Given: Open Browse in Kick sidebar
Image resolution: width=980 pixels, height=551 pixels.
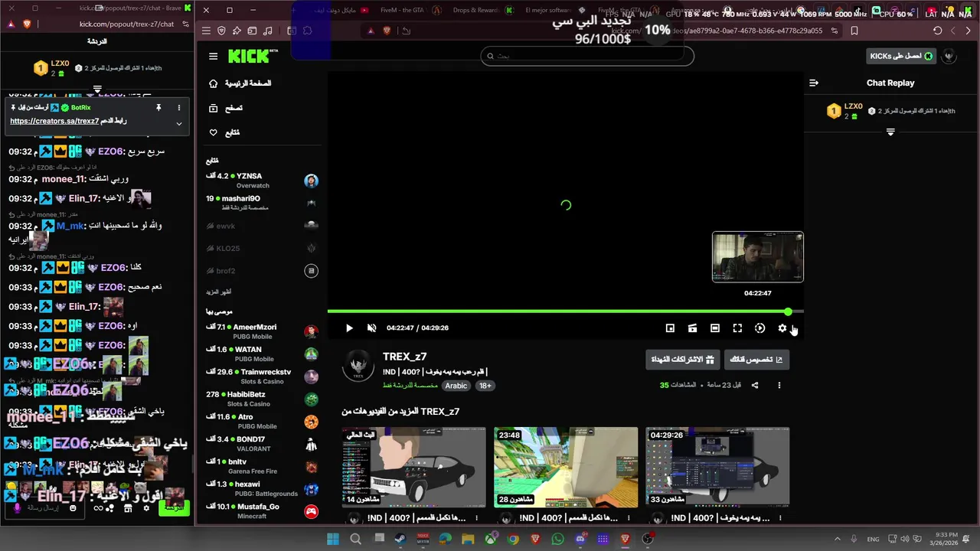Looking at the screenshot, I should point(226,108).
